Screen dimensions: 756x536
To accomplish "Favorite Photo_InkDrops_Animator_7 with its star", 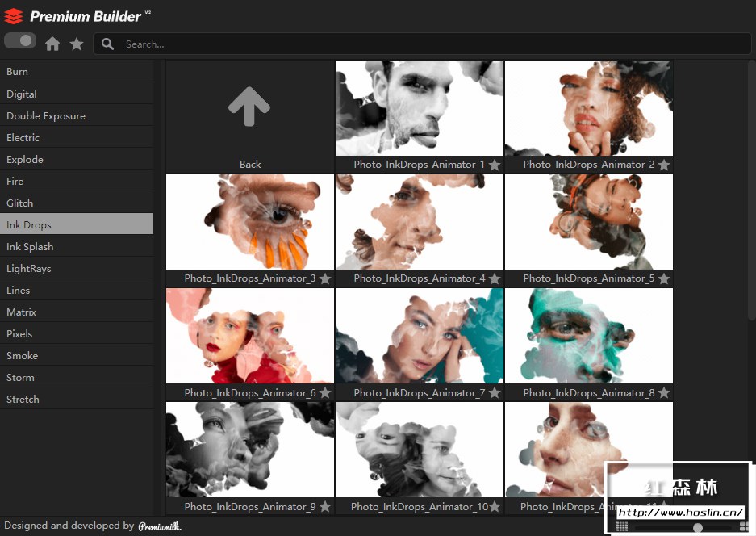I will tap(495, 393).
